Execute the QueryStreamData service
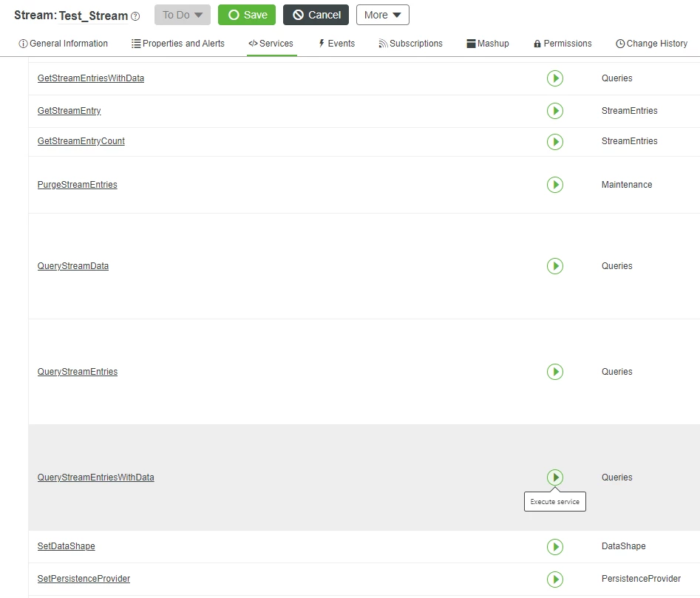The width and height of the screenshot is (700, 598). (555, 266)
